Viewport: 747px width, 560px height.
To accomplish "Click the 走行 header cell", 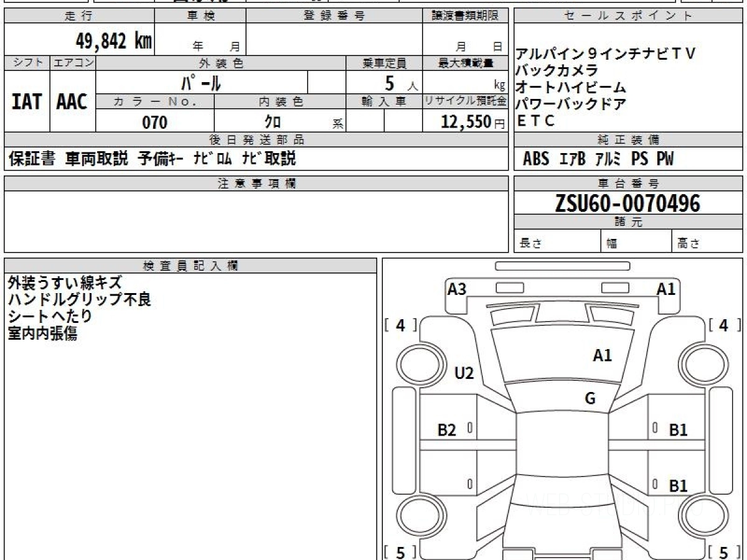I will point(79,16).
